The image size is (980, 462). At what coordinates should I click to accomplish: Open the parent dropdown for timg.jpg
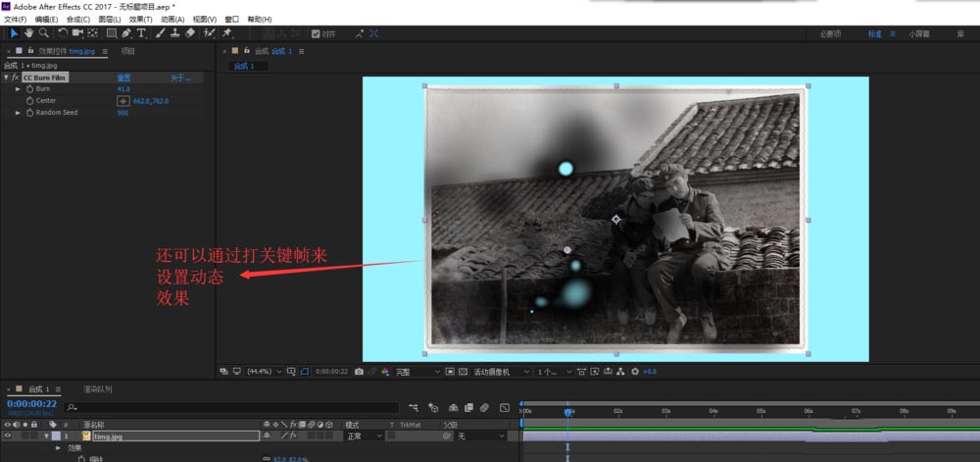[x=481, y=436]
